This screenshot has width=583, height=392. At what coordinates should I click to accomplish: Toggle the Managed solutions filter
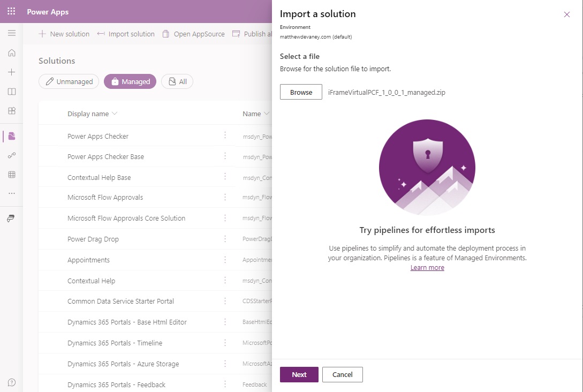pos(130,81)
